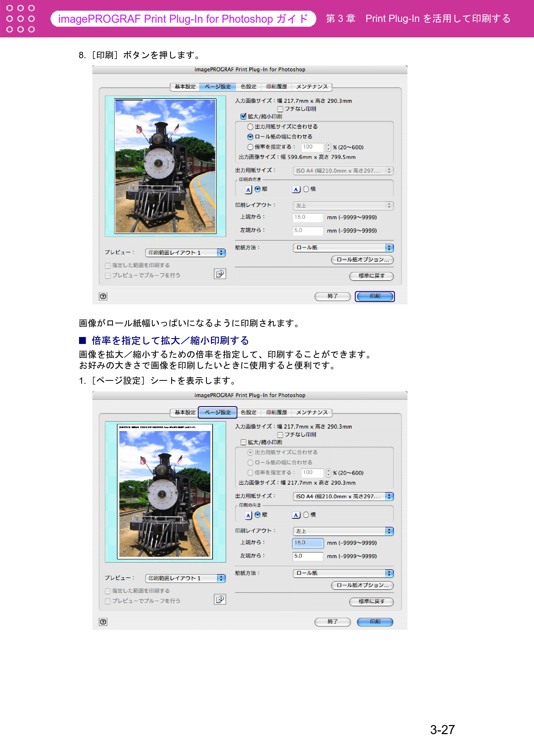Select ロール紙の幅に合わせる in upper dialog

[x=250, y=137]
